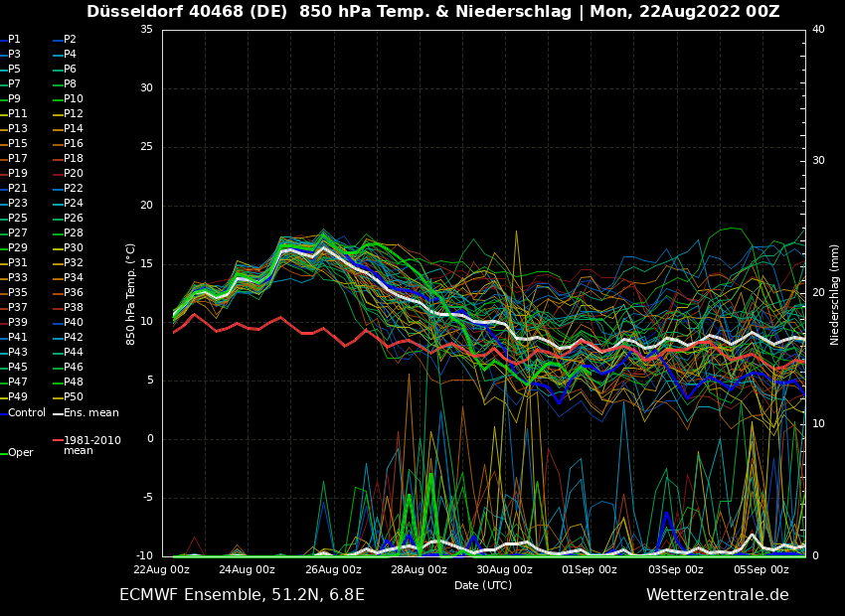
Task: Click the P50 legend entry
Action: pyautogui.click(x=74, y=397)
